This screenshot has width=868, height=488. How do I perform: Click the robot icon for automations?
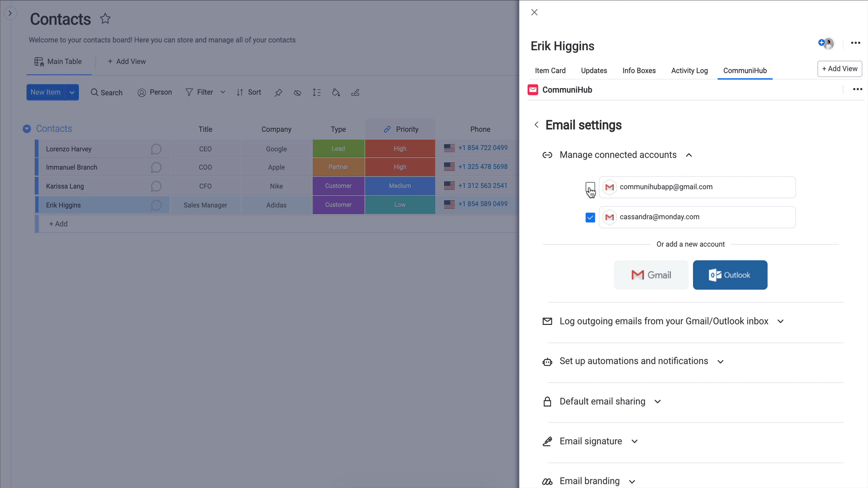tap(547, 361)
